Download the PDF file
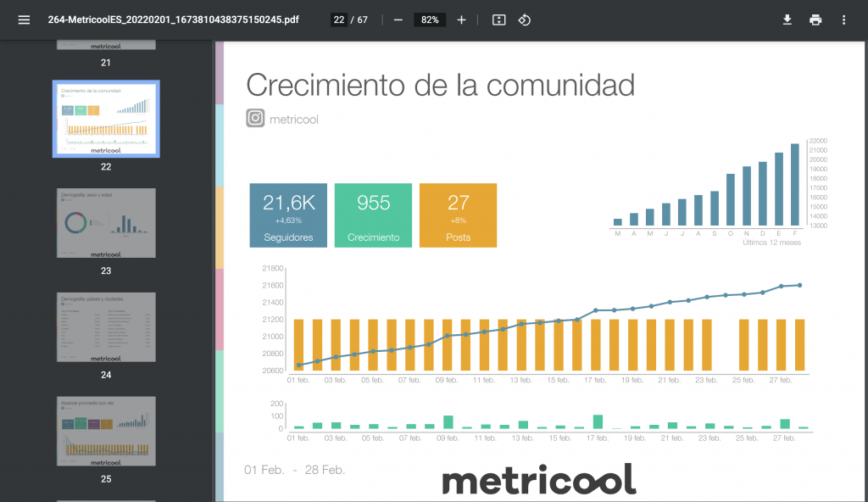 787,20
